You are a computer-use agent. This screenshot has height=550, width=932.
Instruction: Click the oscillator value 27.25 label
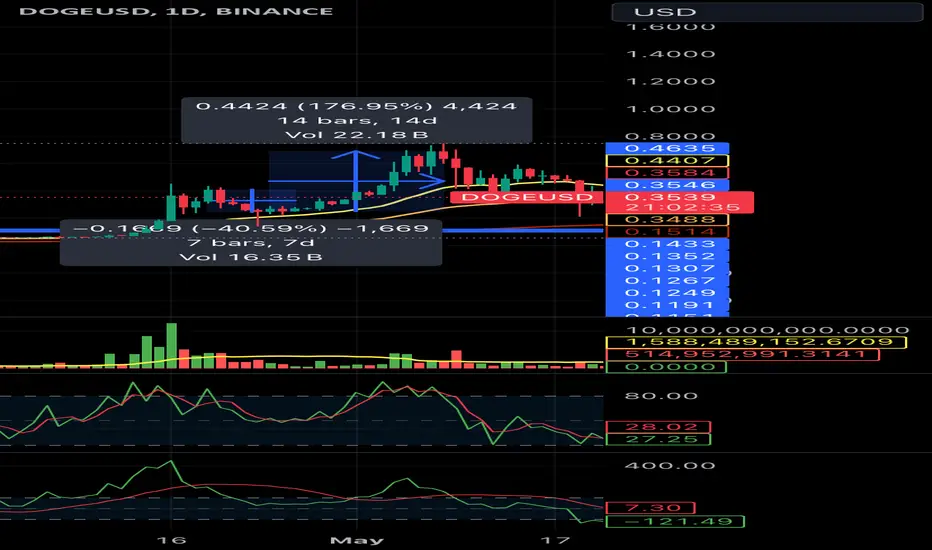pos(658,439)
